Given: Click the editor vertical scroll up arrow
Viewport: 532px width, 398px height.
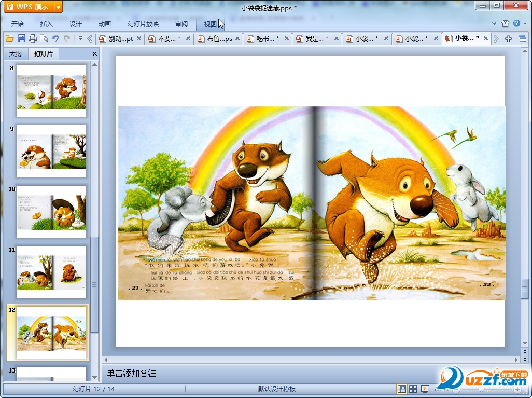Looking at the screenshot, I should (x=525, y=51).
